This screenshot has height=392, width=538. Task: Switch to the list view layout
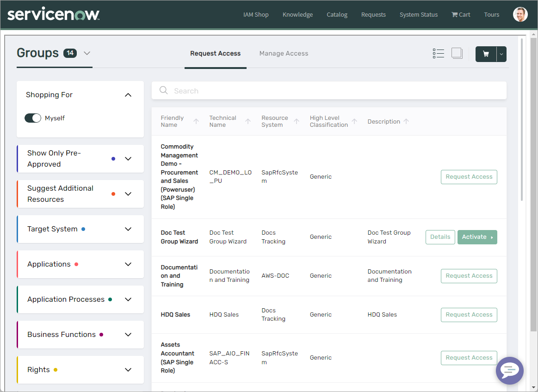[x=438, y=53]
